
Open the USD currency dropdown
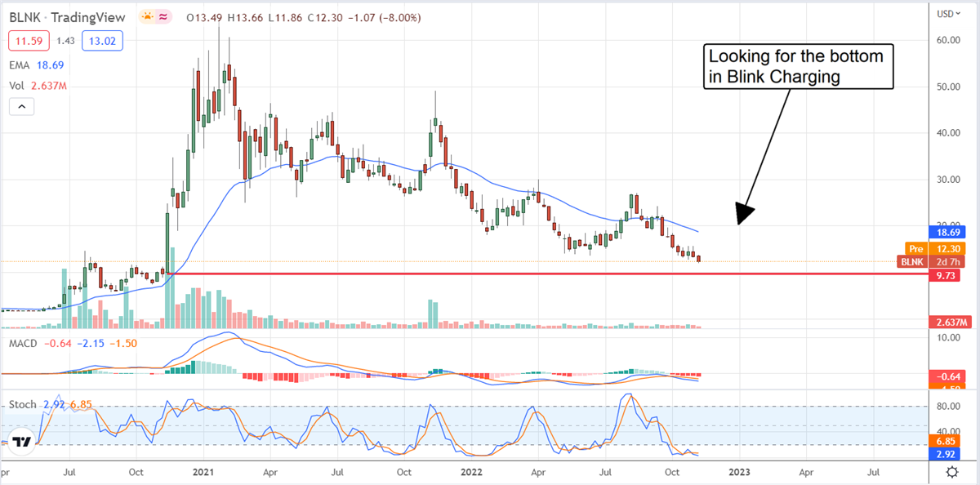tap(951, 12)
